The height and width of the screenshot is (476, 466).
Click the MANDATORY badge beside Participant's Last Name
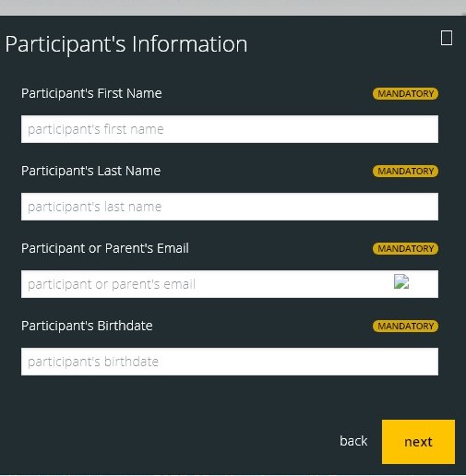[x=405, y=171]
